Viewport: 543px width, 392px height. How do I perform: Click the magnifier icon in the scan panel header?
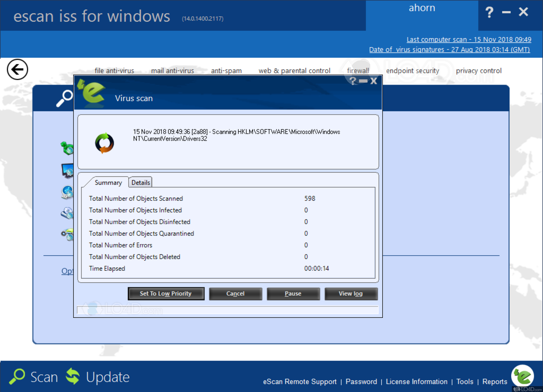pyautogui.click(x=64, y=98)
